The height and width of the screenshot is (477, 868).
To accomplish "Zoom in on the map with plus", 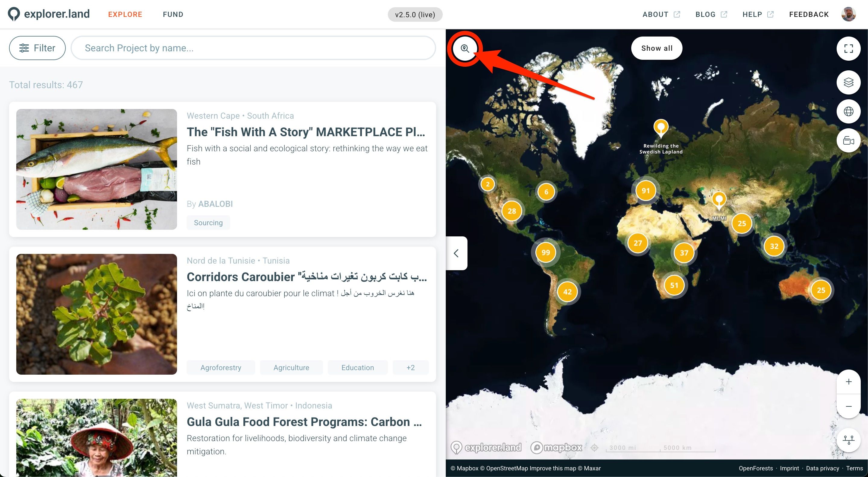I will point(848,382).
